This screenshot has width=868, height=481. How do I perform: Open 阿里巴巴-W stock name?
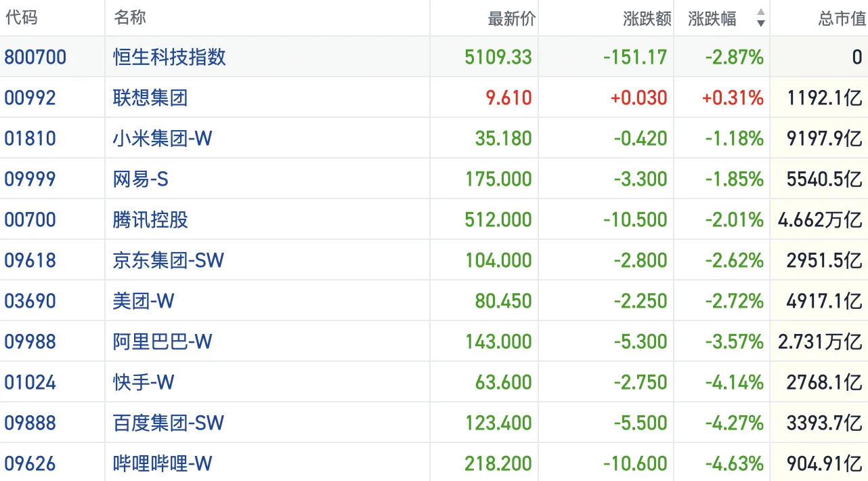pyautogui.click(x=162, y=341)
